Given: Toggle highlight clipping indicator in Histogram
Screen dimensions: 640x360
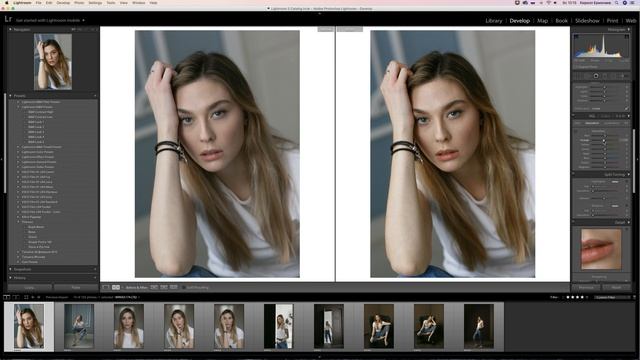Looking at the screenshot, I should [x=627, y=36].
